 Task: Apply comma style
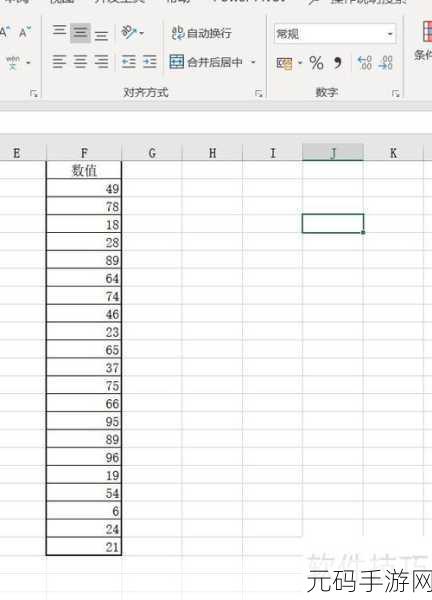pyautogui.click(x=337, y=63)
